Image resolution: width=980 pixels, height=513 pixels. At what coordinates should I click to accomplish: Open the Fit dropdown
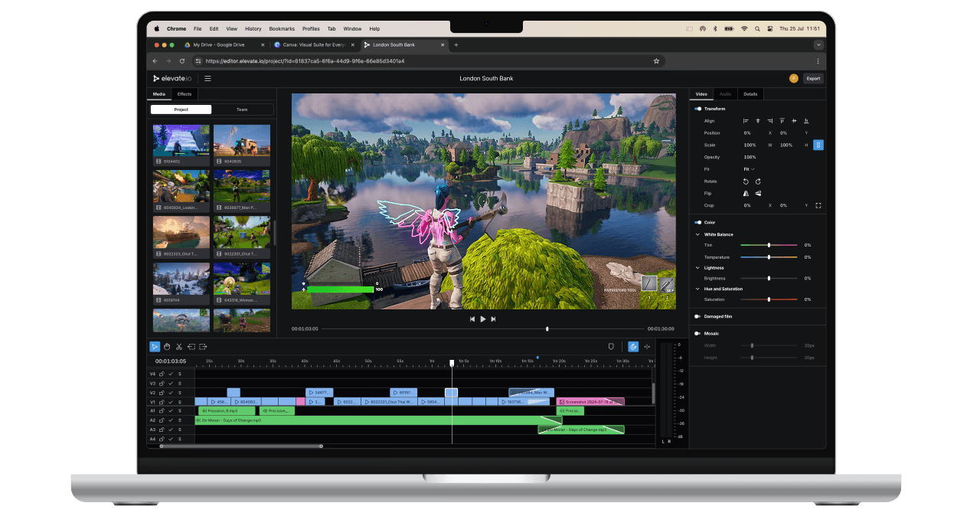pos(749,168)
